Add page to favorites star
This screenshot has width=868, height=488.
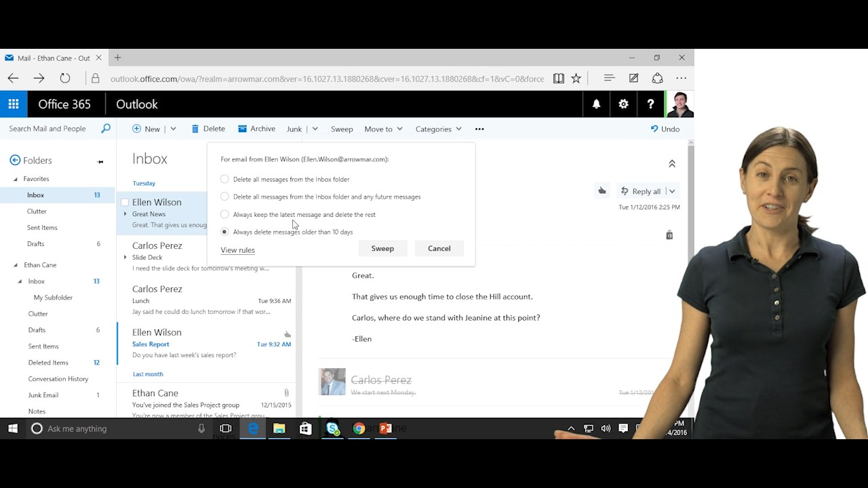pos(576,79)
